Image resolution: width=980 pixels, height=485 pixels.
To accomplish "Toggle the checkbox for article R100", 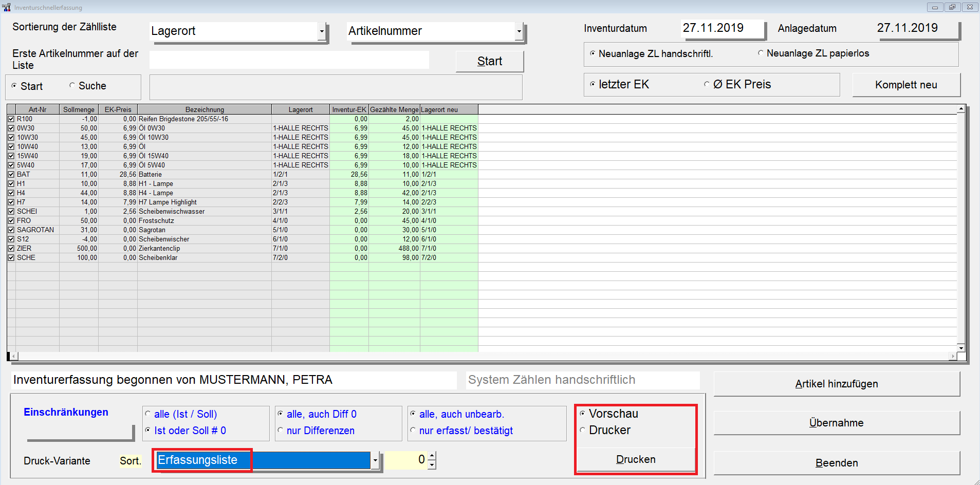I will tap(11, 119).
